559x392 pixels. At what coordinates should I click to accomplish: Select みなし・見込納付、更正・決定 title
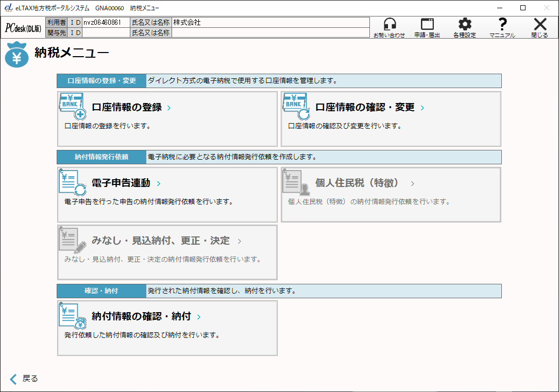coord(161,241)
